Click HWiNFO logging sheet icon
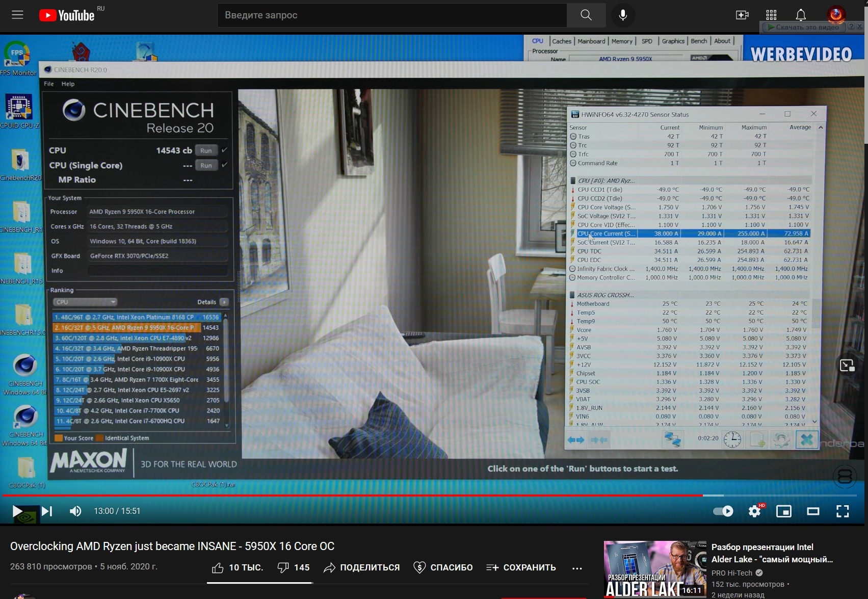This screenshot has width=868, height=599. pyautogui.click(x=757, y=439)
